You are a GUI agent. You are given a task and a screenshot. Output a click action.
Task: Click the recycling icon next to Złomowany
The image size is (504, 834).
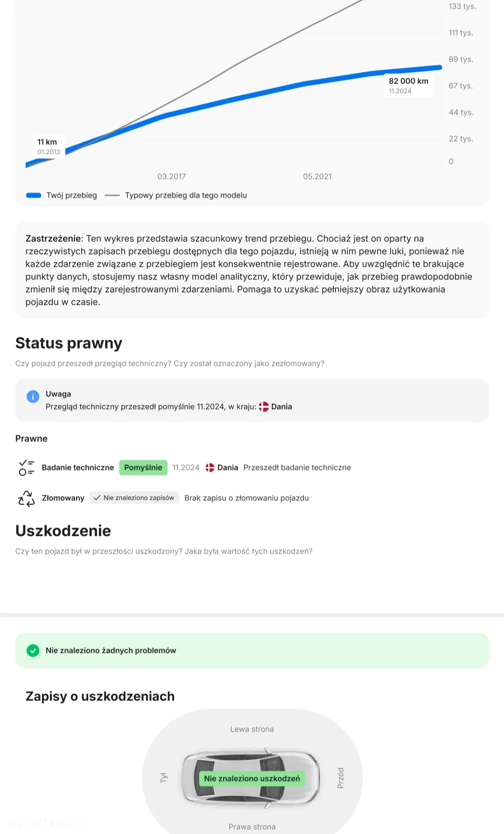27,498
